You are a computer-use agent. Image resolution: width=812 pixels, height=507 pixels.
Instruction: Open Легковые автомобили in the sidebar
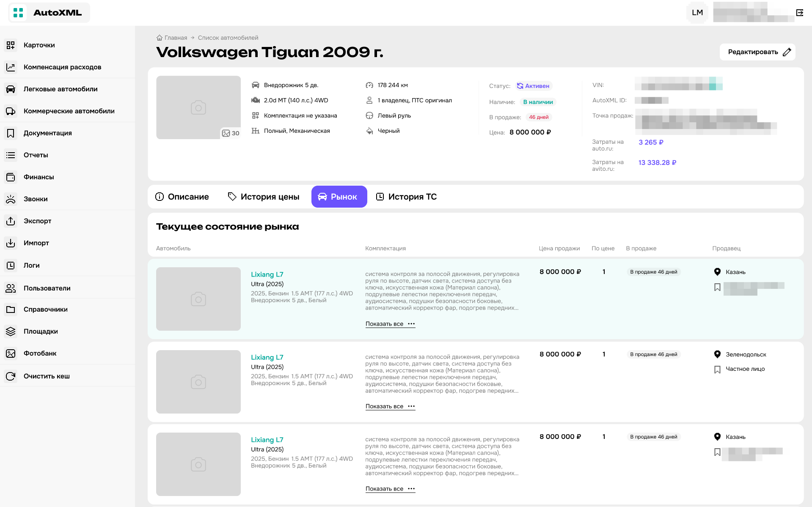61,89
